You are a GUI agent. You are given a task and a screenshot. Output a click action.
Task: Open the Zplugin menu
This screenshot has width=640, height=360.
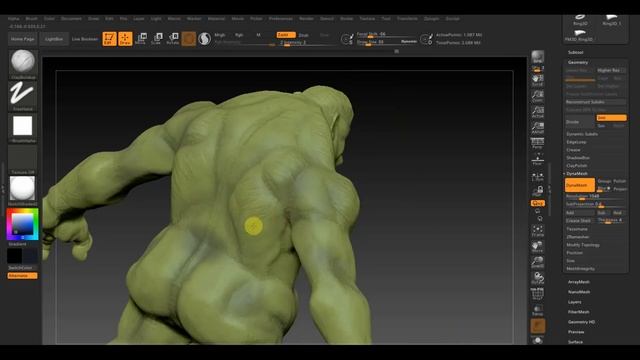[x=431, y=19]
